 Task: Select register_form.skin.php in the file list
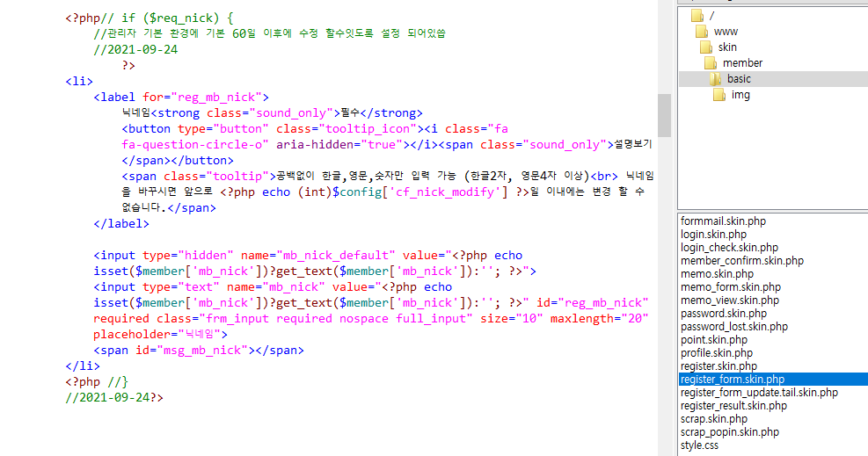pyautogui.click(x=732, y=380)
